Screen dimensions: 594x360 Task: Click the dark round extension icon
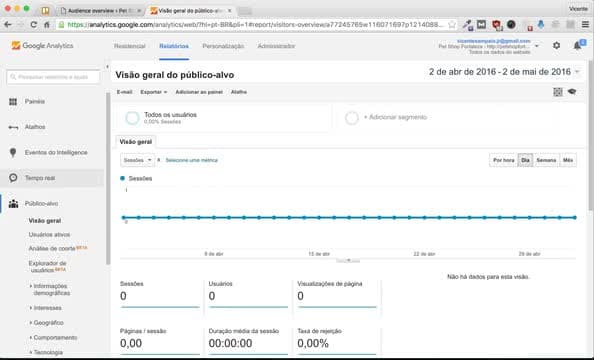(511, 25)
